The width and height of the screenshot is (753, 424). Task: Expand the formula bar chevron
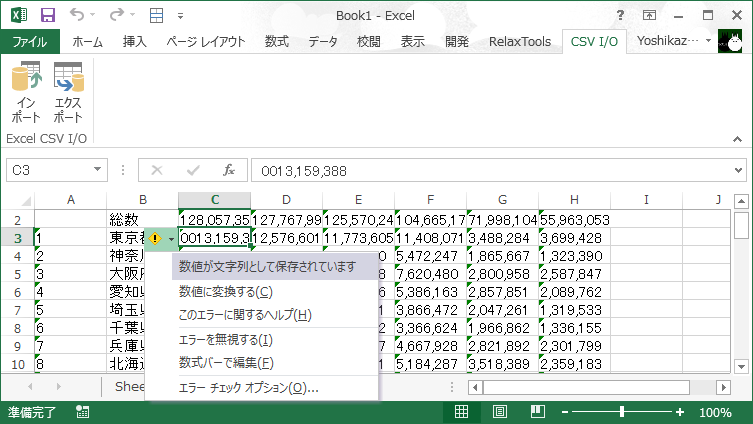point(738,170)
